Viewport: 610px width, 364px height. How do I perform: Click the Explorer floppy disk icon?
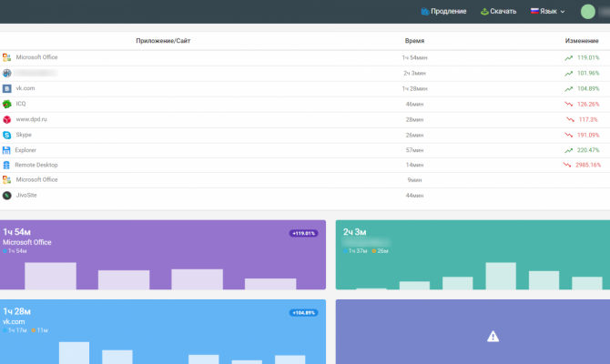click(6, 150)
